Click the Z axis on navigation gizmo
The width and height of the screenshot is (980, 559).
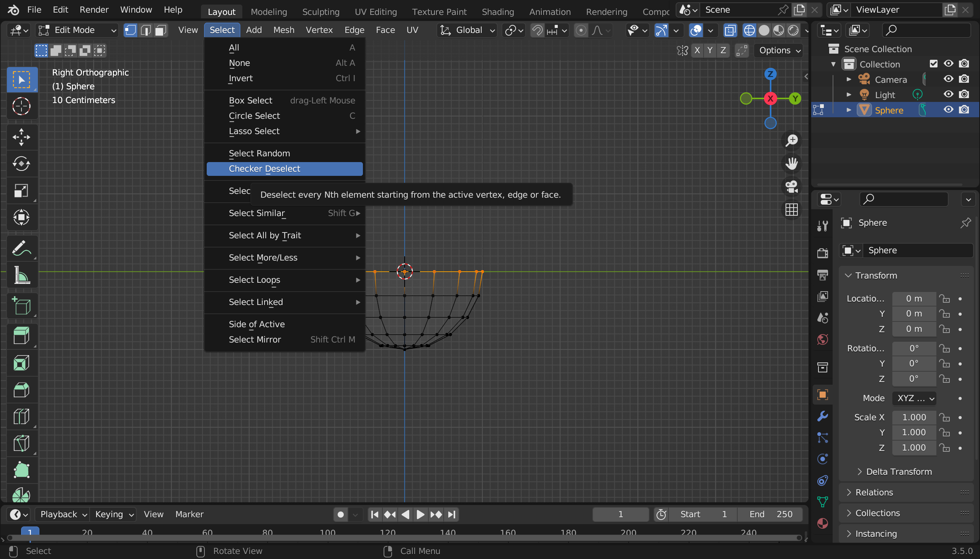[x=770, y=74]
